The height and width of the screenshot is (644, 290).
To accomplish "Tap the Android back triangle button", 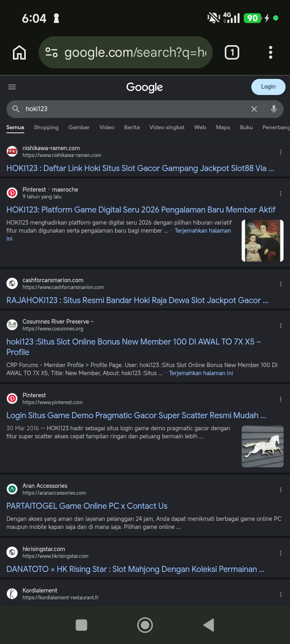I will pyautogui.click(x=209, y=625).
